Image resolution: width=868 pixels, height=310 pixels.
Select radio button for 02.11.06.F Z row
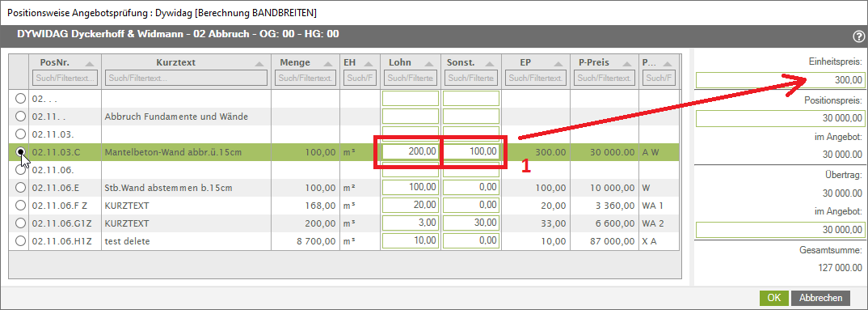pyautogui.click(x=20, y=206)
